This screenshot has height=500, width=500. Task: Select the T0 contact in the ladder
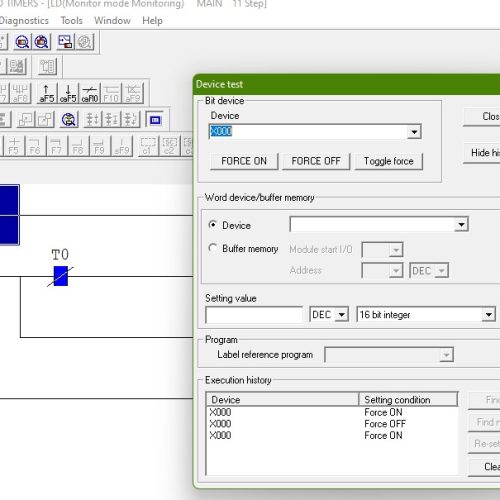pos(61,276)
